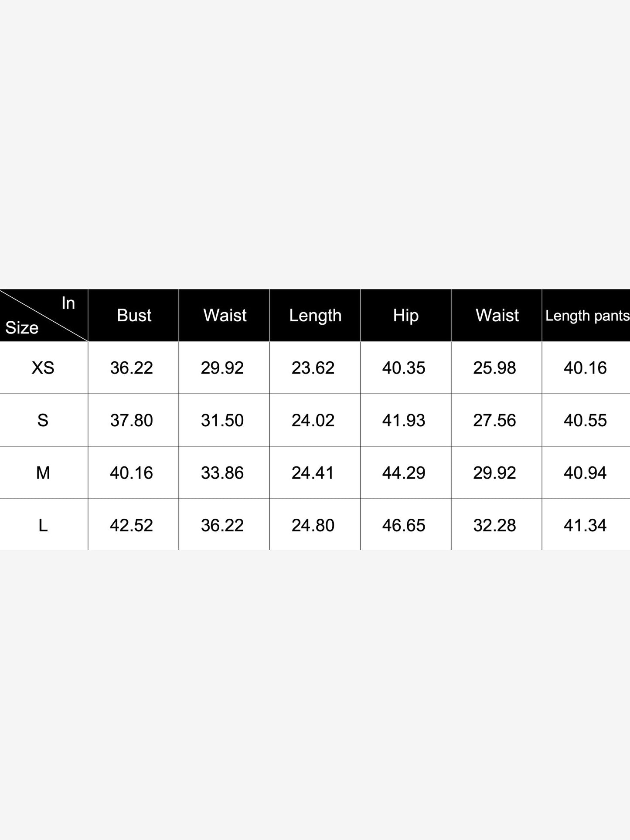
Task: Select the Hip column header
Action: (406, 315)
